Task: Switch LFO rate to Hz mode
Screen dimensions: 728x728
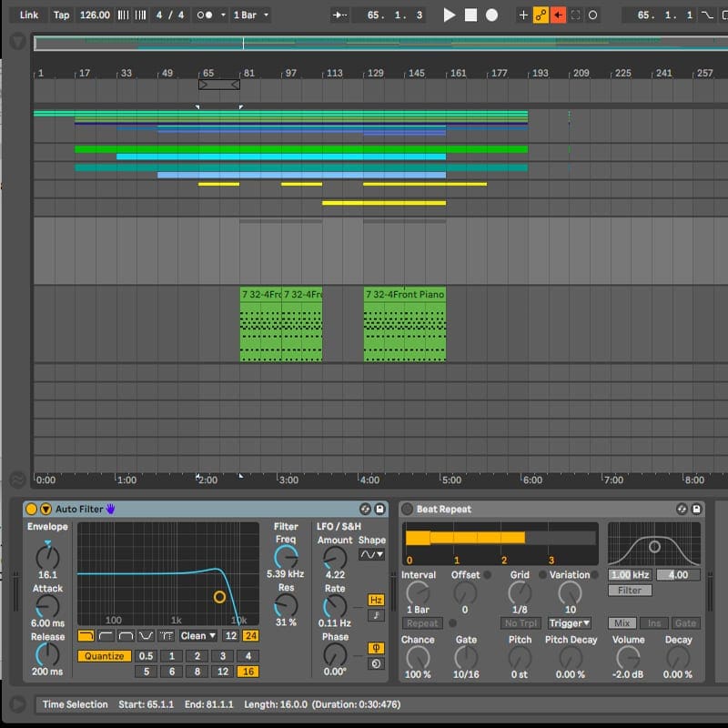Action: (x=376, y=600)
